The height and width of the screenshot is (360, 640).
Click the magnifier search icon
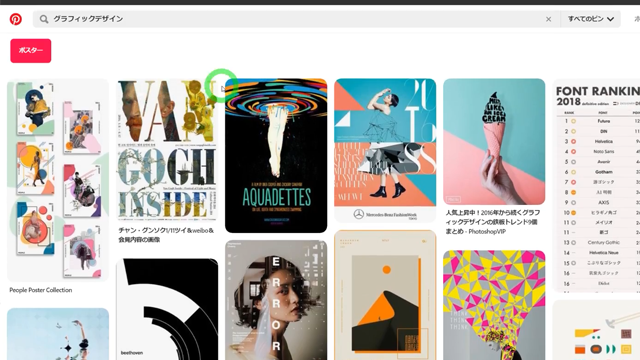[x=44, y=19]
